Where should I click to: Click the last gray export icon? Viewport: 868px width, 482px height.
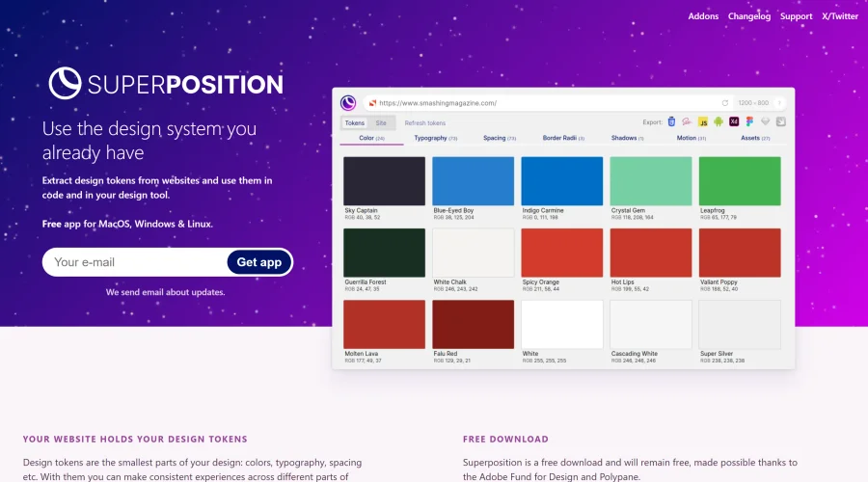click(x=781, y=121)
